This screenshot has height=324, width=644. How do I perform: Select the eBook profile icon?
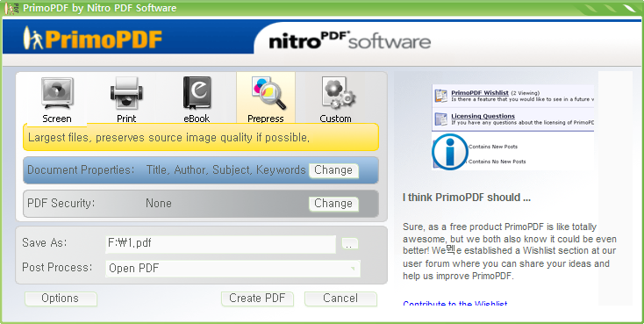click(197, 93)
